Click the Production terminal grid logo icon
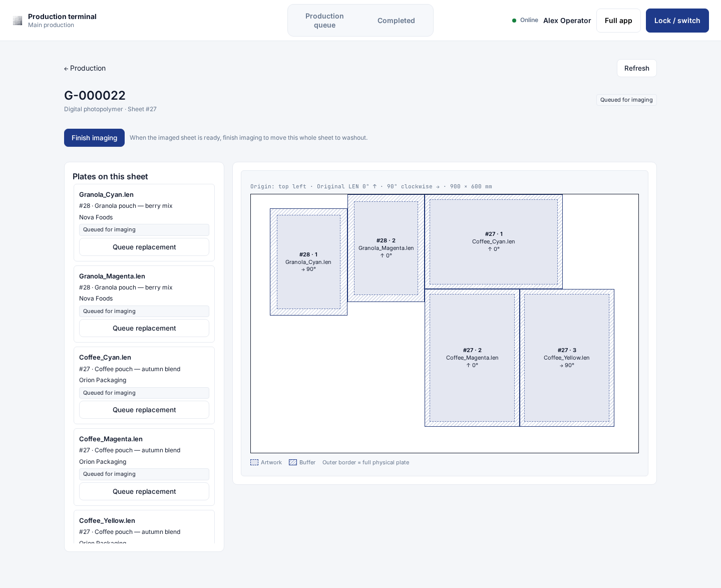721x588 pixels. click(18, 21)
